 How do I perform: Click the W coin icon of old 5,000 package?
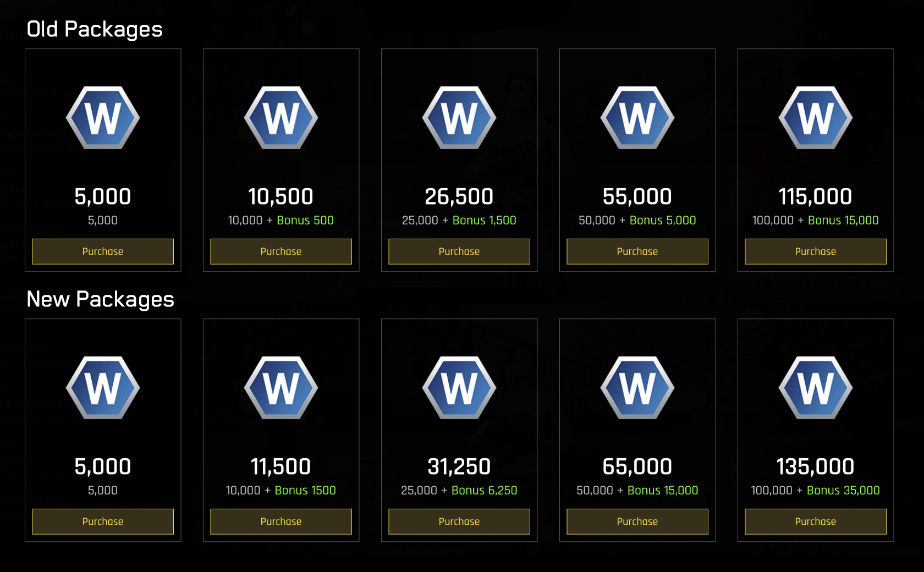103,118
